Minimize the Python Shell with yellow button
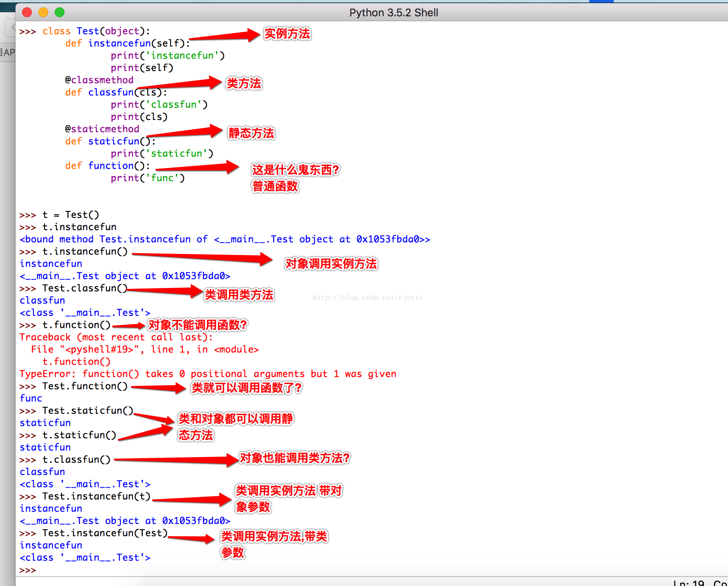 (x=43, y=12)
